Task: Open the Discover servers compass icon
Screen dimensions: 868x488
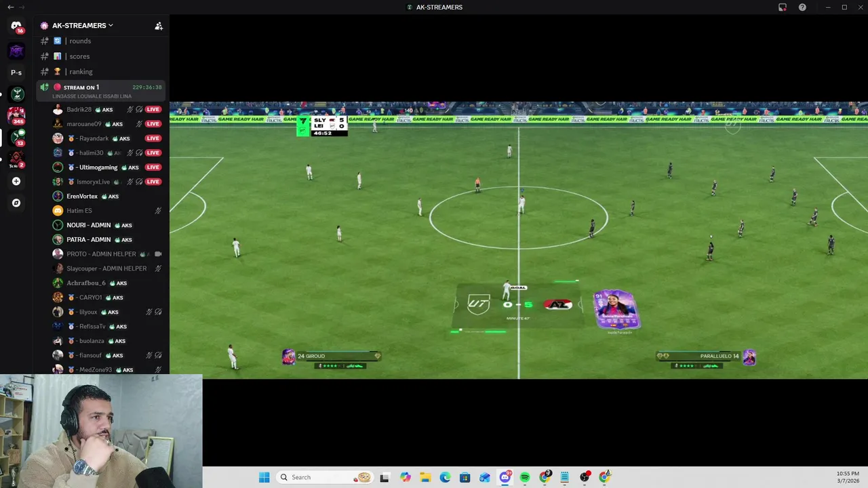Action: point(16,203)
